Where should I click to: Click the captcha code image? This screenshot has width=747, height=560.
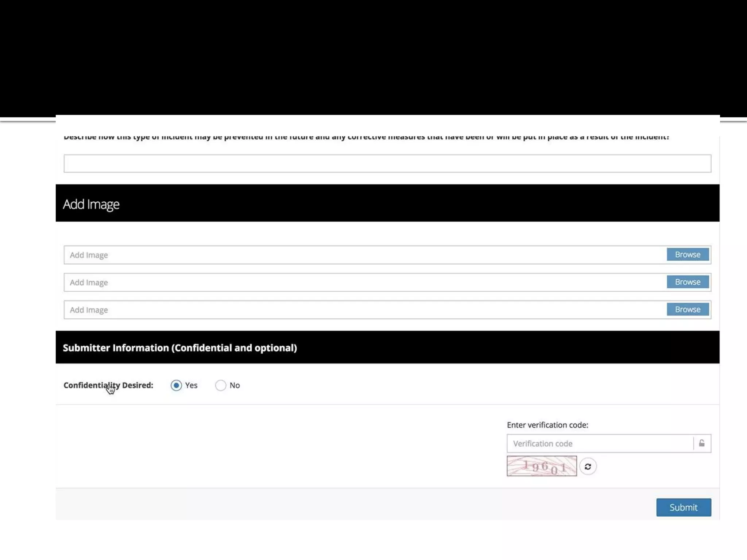pos(542,466)
